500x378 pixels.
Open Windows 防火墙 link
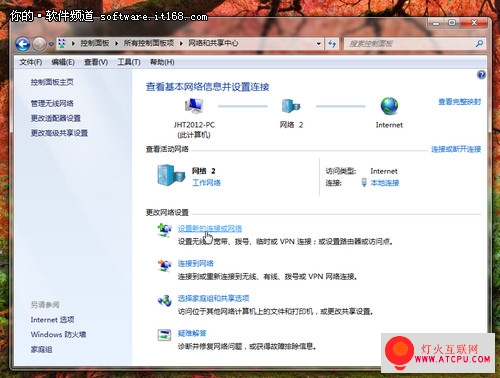[58, 334]
